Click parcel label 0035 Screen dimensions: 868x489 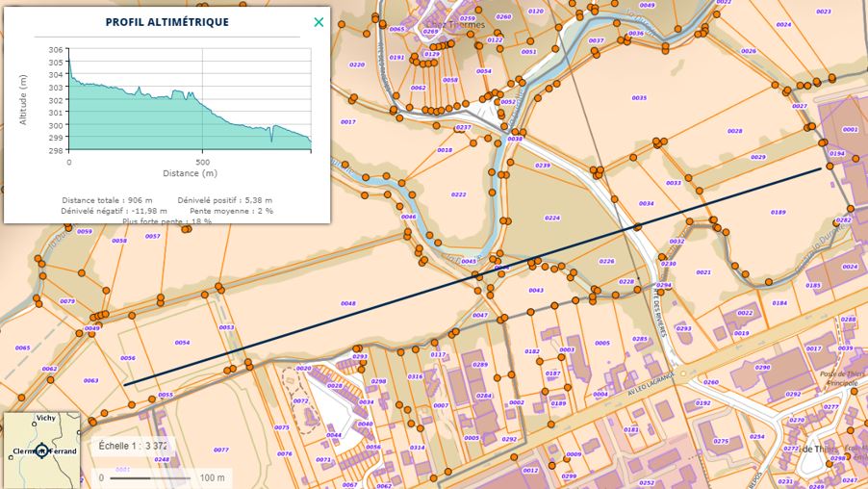pos(639,98)
